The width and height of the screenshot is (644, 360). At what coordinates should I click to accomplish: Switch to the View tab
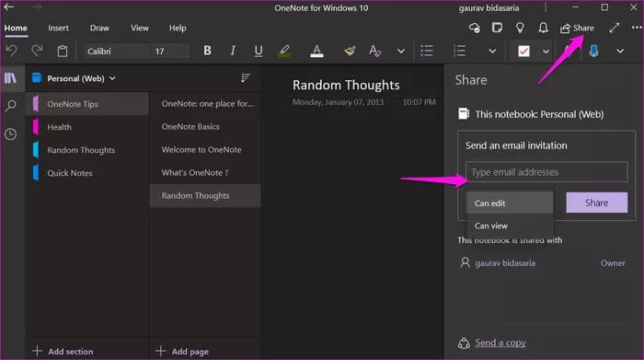click(x=140, y=28)
